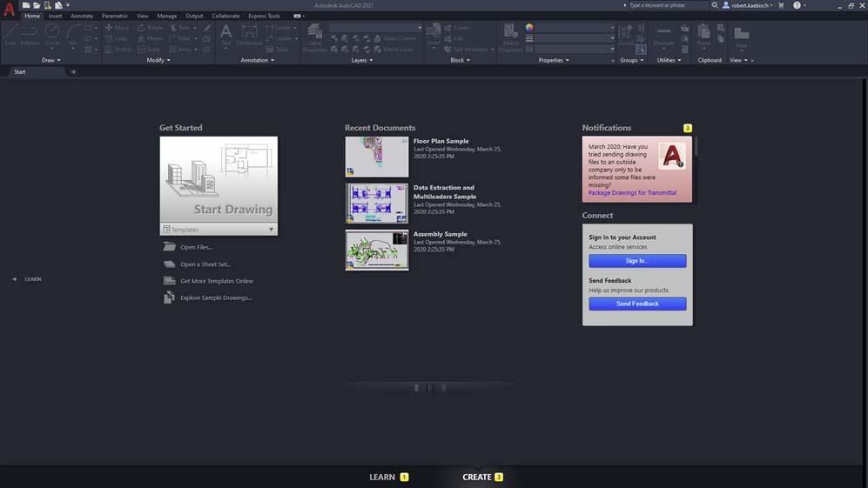
Task: Expand the Block panel dropdown
Action: (x=460, y=60)
